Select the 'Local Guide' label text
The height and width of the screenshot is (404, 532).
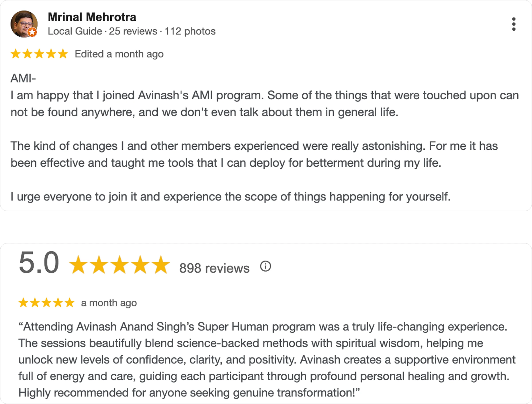[x=75, y=31]
